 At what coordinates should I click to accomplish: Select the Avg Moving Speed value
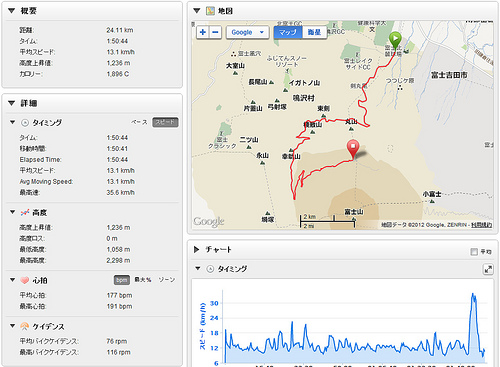(x=121, y=181)
